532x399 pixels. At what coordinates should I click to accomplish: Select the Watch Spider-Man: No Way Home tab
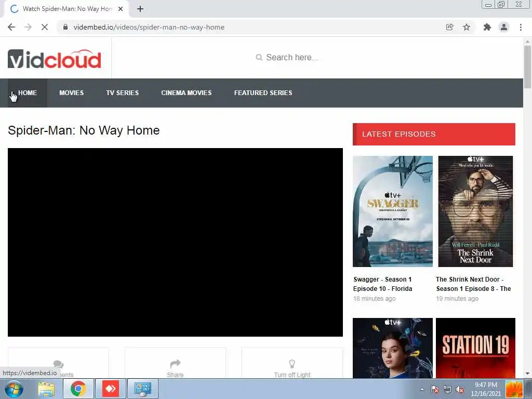[66, 9]
